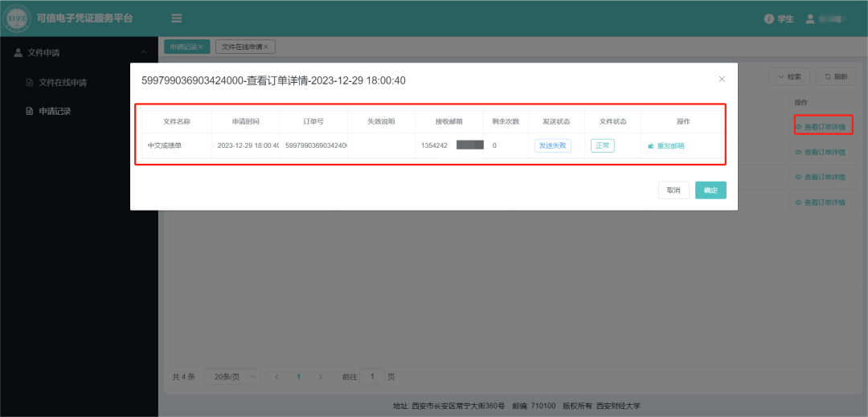Click the 申请时间 column header

[245, 121]
